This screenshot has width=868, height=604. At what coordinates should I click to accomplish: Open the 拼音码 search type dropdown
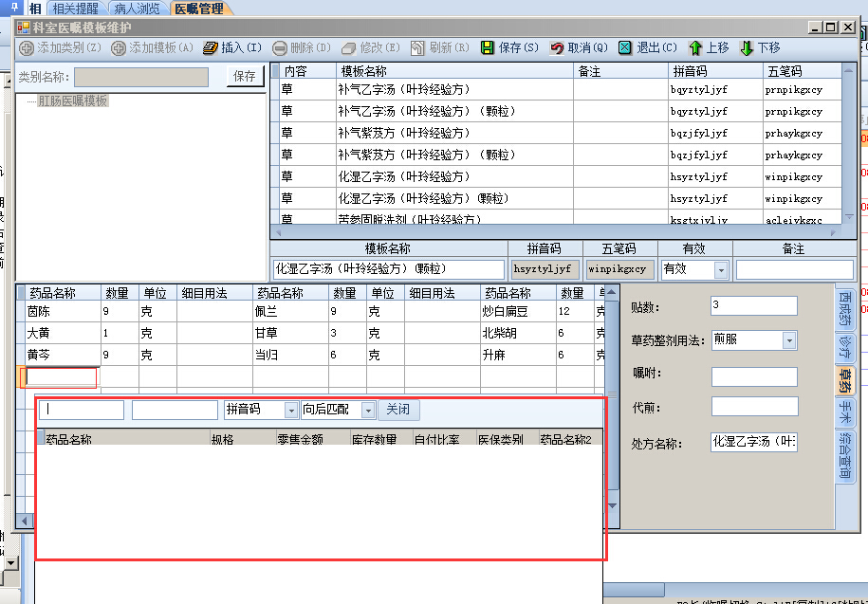click(291, 410)
